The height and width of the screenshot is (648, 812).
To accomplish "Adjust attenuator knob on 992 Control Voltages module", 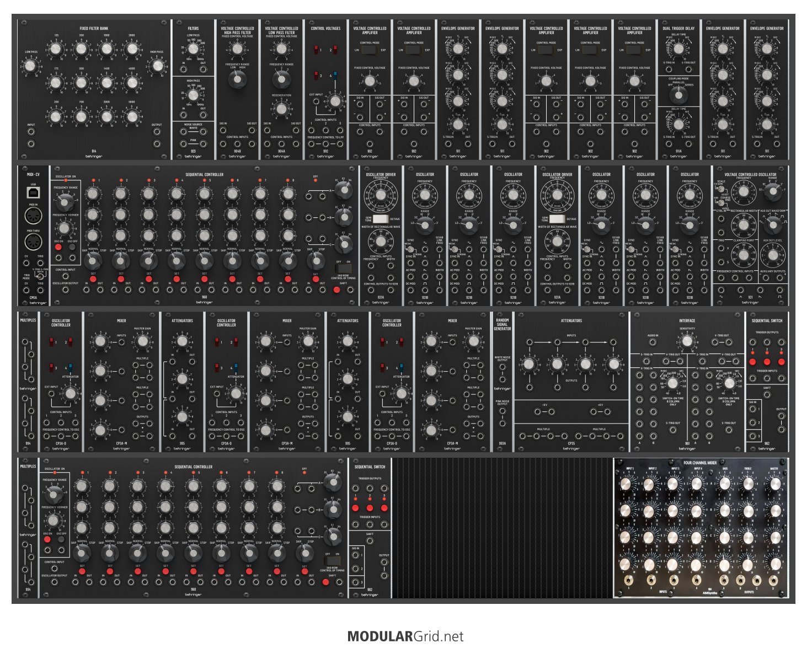I will pos(335,101).
